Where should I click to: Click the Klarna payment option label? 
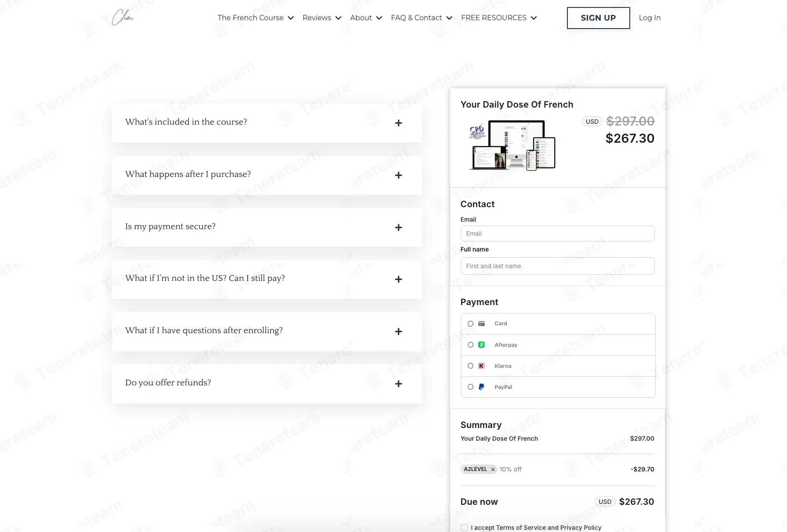tap(503, 366)
